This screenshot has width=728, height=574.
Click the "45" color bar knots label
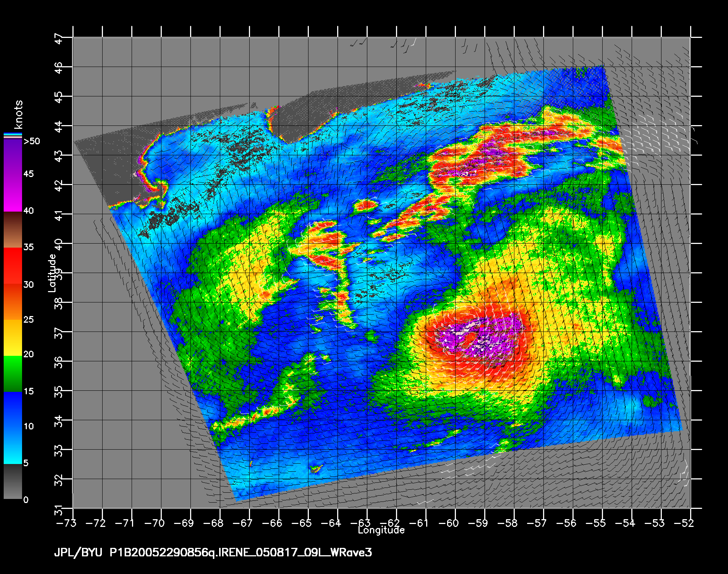pyautogui.click(x=29, y=174)
